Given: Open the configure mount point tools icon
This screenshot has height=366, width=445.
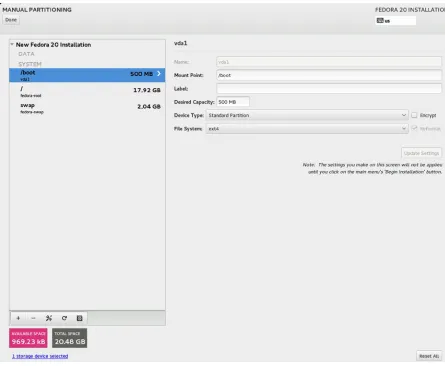Looking at the screenshot, I should point(49,318).
